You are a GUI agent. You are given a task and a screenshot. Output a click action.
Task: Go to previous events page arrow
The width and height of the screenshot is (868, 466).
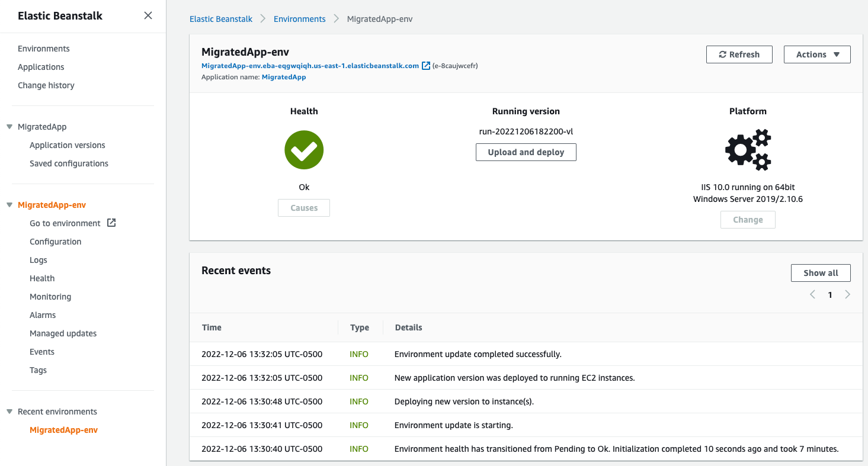point(812,294)
